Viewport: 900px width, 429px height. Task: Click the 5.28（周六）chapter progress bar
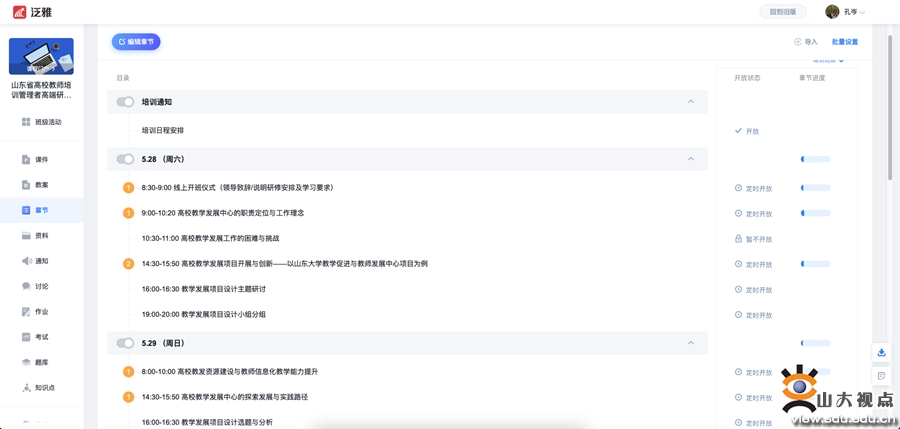pyautogui.click(x=815, y=159)
